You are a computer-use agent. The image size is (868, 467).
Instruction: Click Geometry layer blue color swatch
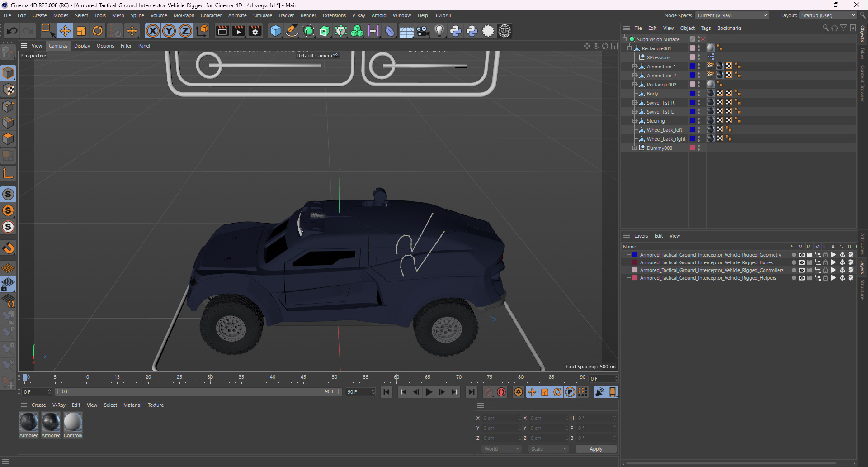(635, 255)
